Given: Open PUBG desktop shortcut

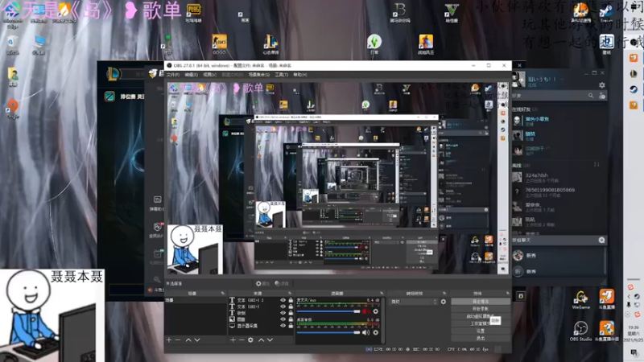Looking at the screenshot, I should pyautogui.click(x=193, y=13).
